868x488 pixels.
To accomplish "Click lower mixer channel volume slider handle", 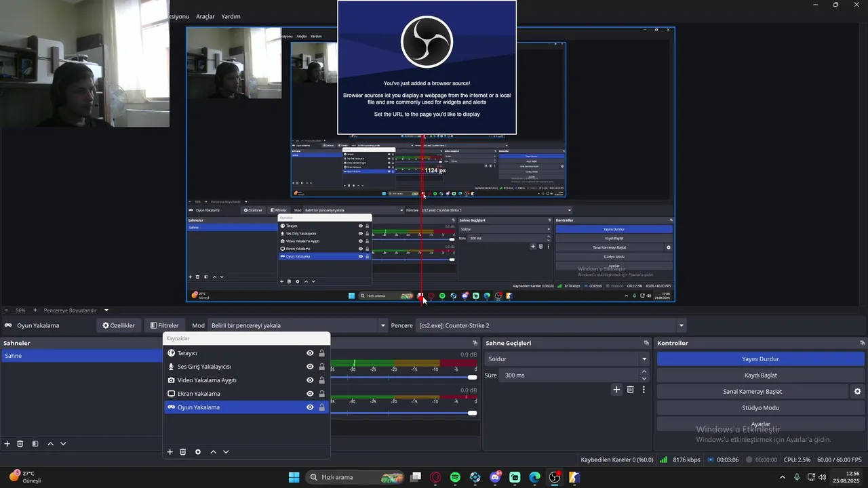I will pos(472,413).
